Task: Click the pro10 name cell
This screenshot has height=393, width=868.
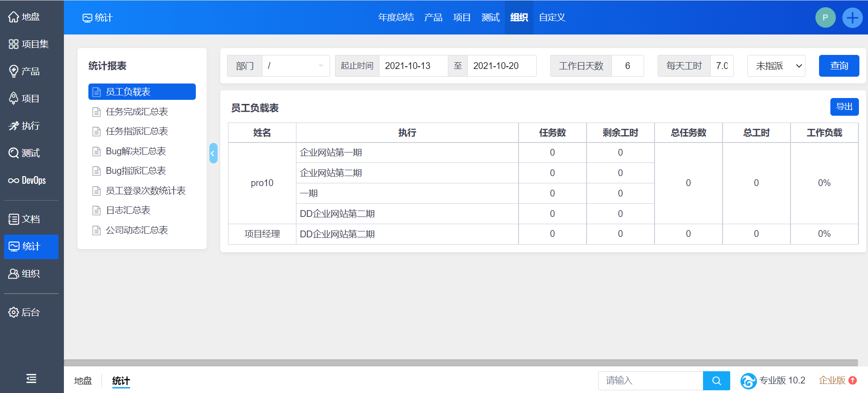Action: (x=262, y=183)
